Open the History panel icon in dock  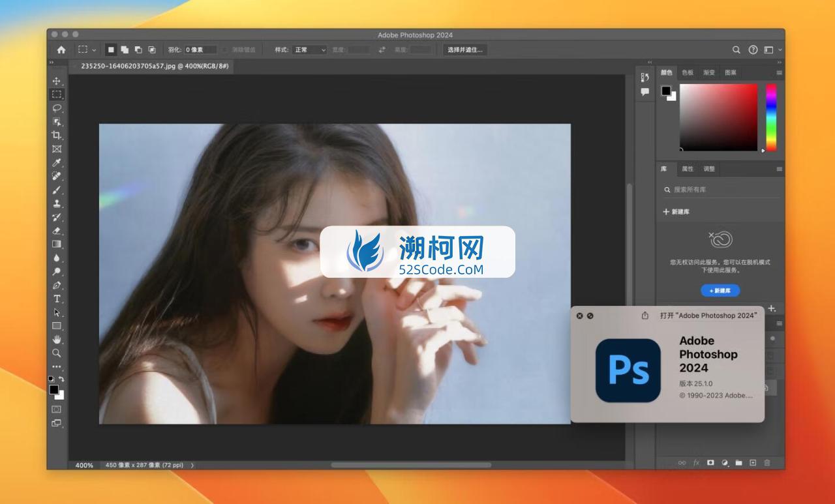point(645,77)
